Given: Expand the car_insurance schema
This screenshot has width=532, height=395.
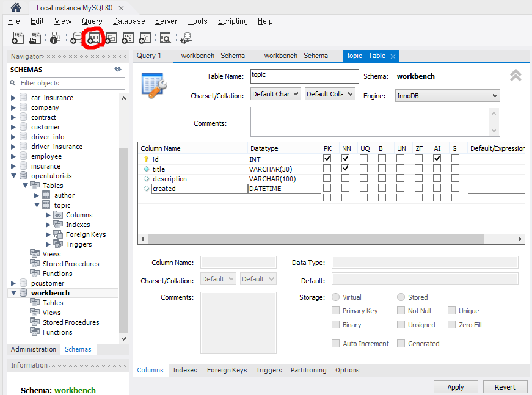Looking at the screenshot, I should [13, 98].
